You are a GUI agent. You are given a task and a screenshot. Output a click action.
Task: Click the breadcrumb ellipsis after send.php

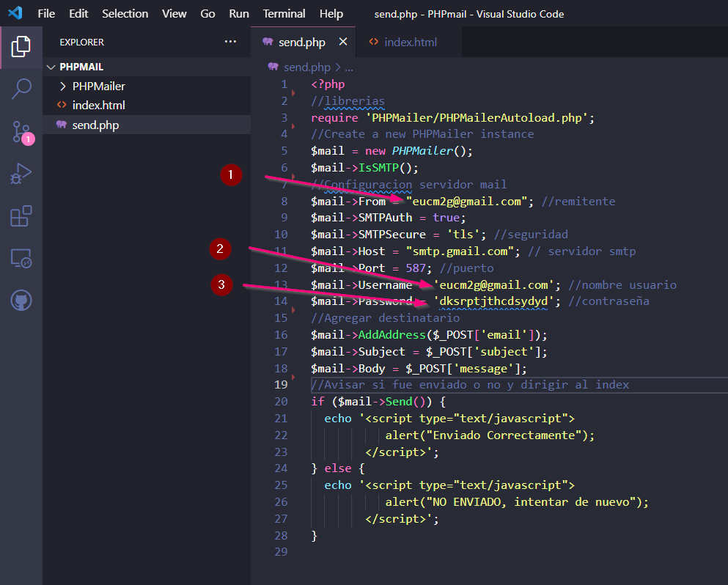349,67
